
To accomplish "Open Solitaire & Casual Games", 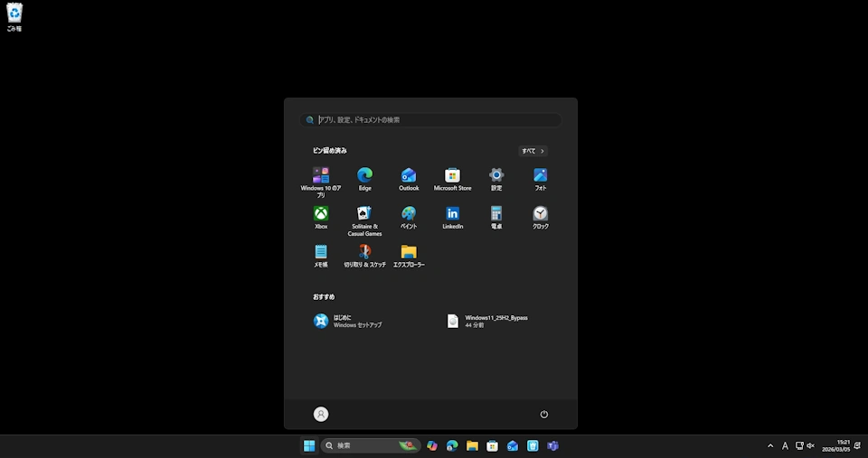I will point(364,220).
